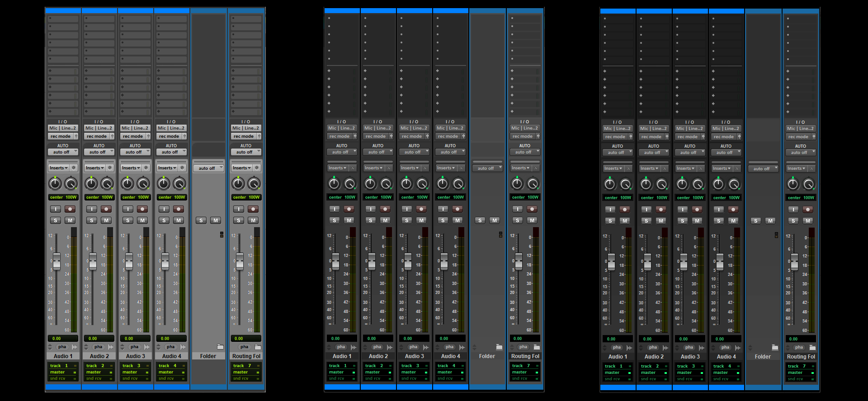This screenshot has width=868, height=401.
Task: Record-enable Audio 1 in the leftmost mixer
Action: [70, 209]
